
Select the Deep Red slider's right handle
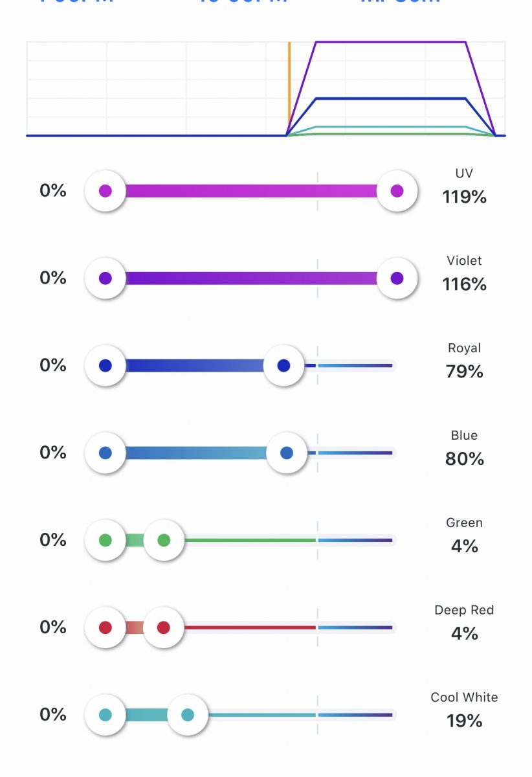click(x=164, y=627)
